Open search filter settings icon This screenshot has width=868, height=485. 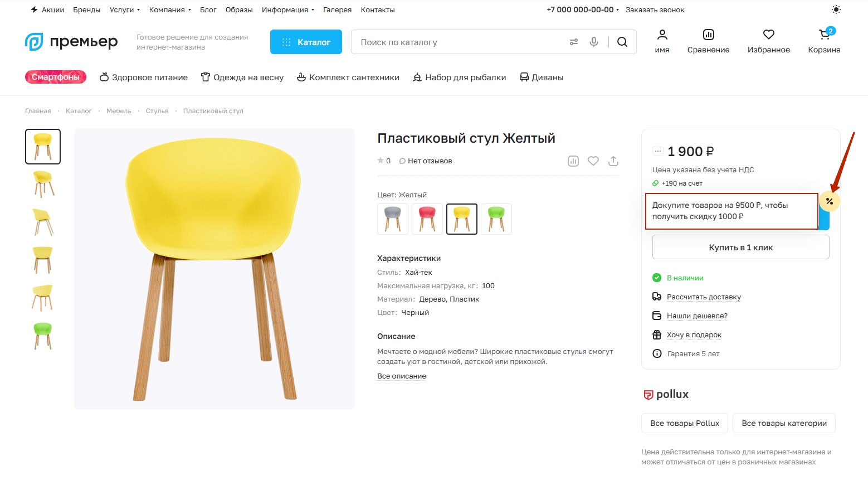573,42
